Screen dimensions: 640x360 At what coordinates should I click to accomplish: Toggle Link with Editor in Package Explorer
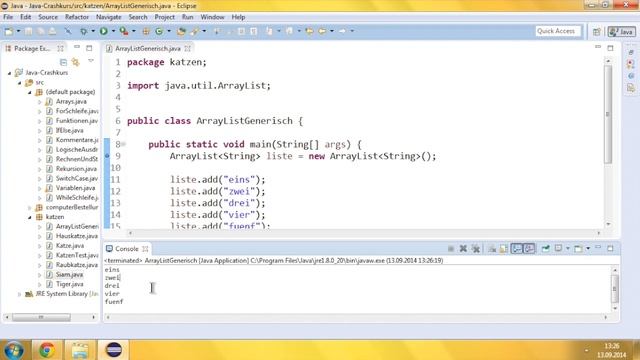click(76, 62)
